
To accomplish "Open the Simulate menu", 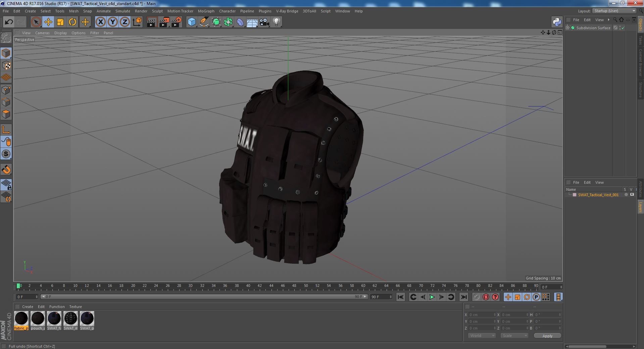I will [x=123, y=11].
